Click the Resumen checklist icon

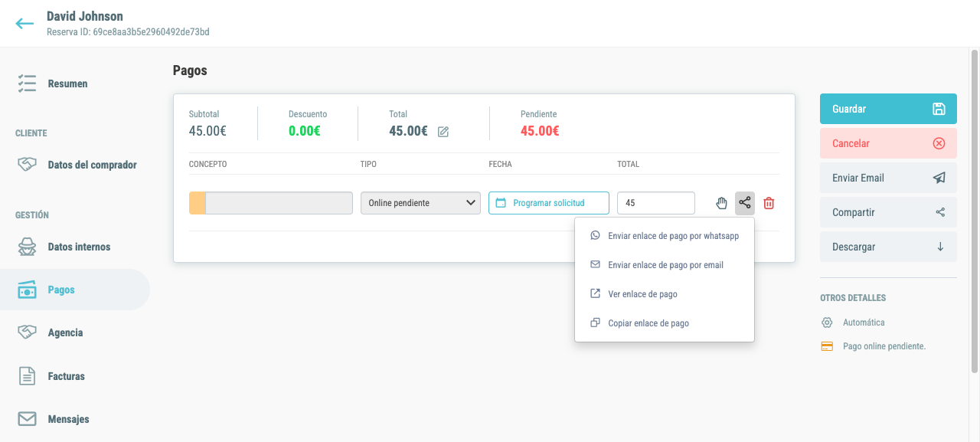point(27,83)
